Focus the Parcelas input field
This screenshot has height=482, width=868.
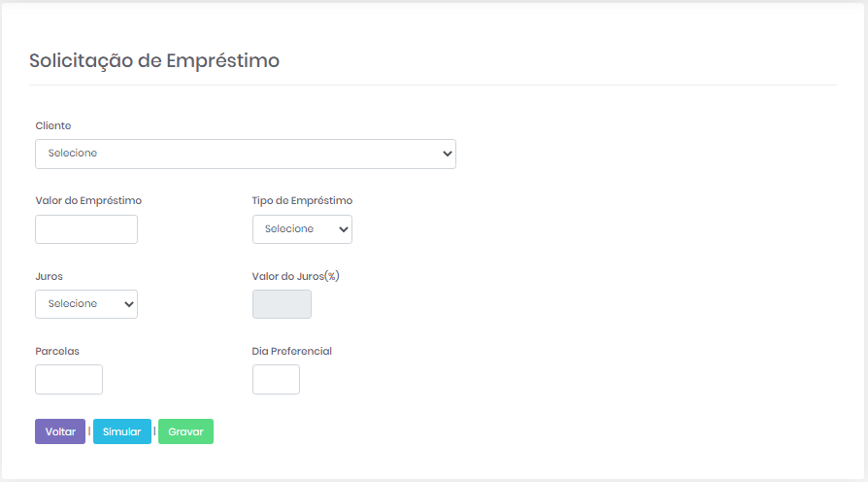[x=69, y=379]
